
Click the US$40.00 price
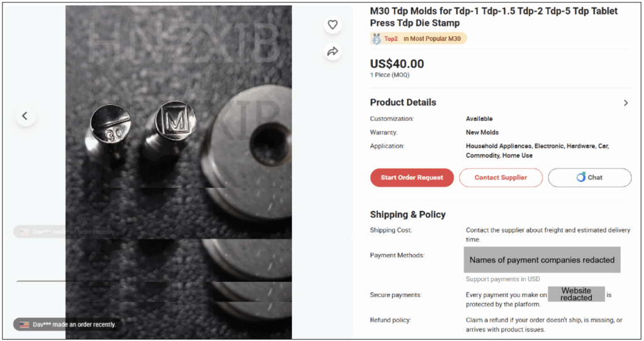pyautogui.click(x=397, y=64)
